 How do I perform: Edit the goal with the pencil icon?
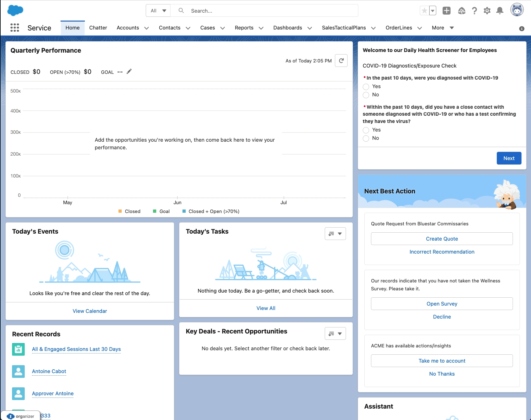(x=129, y=72)
